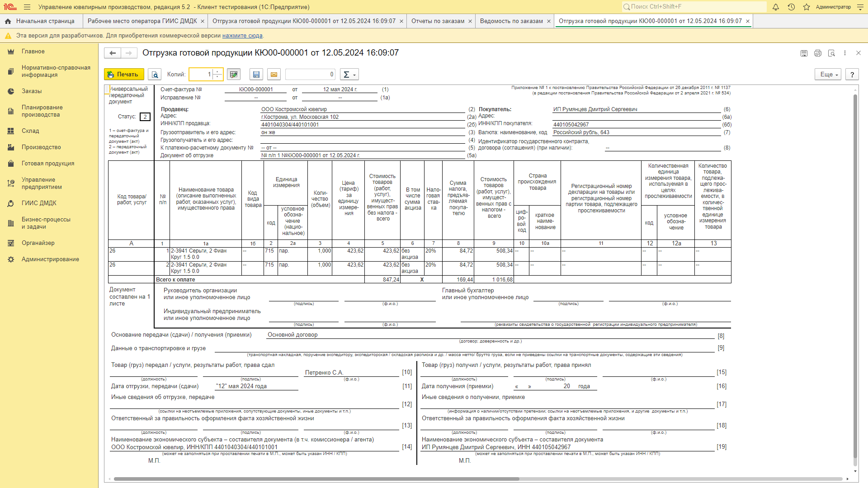Viewport: 868px width, 488px height.
Task: Go forward with the right arrow button
Action: coord(129,53)
